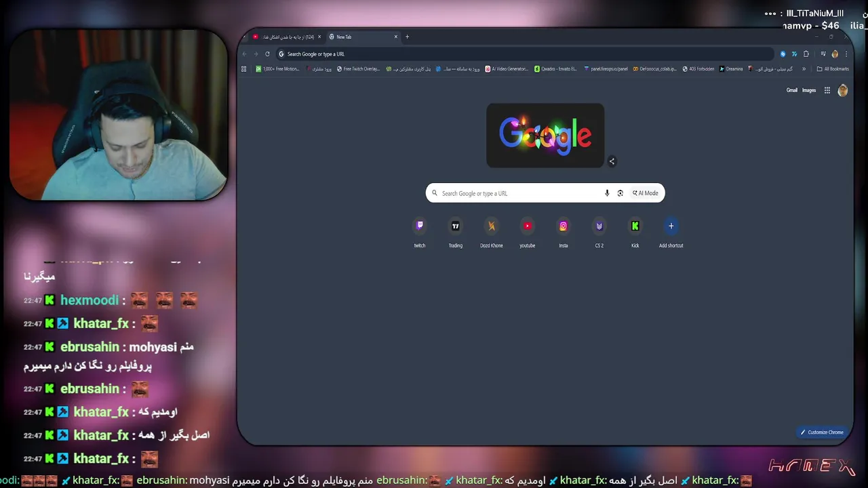Start voice search with microphone
The image size is (868, 488).
pyautogui.click(x=607, y=193)
